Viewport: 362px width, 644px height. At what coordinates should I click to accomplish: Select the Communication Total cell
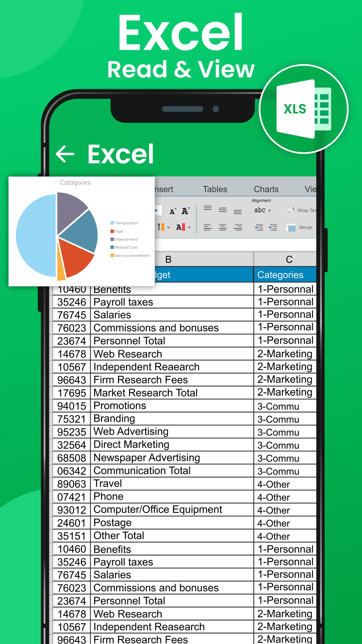click(172, 471)
